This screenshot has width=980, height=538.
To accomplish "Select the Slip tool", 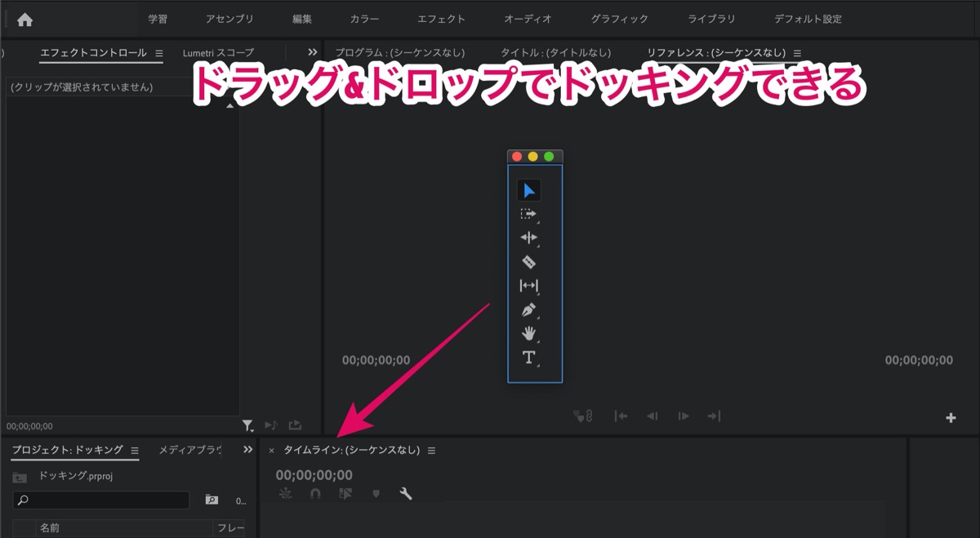I will (x=528, y=286).
